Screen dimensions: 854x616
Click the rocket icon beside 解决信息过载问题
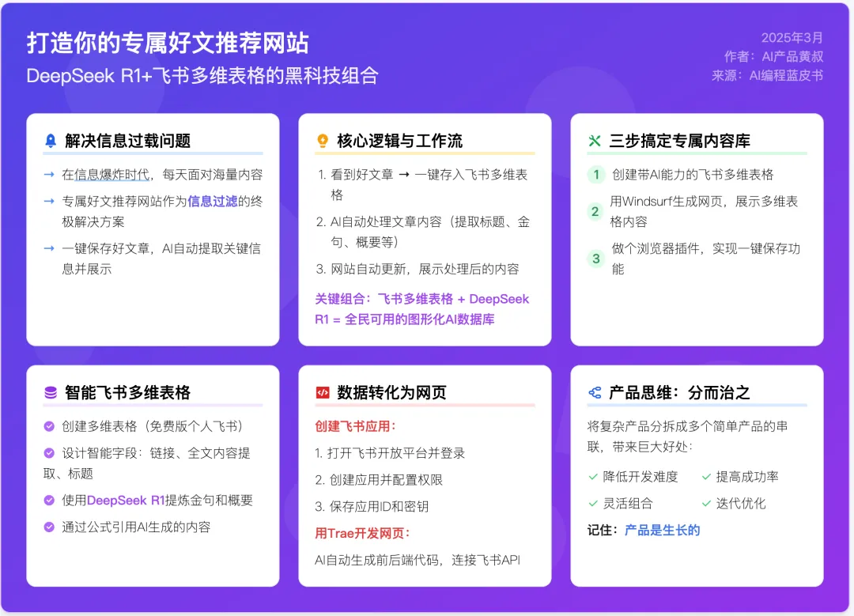click(x=50, y=141)
